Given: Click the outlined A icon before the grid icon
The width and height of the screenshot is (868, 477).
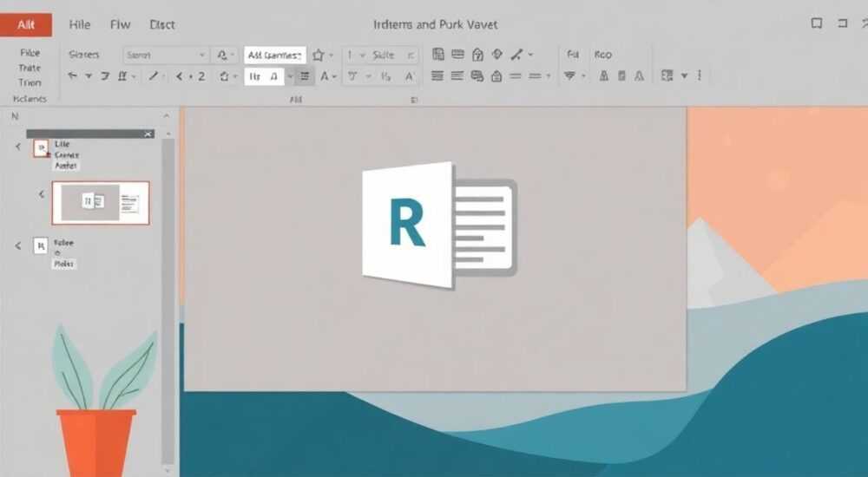Looking at the screenshot, I should point(640,75).
